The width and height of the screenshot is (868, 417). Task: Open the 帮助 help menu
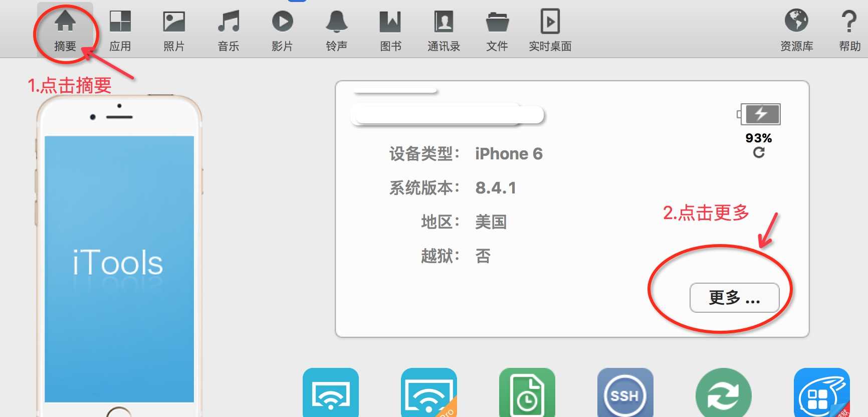pos(849,30)
